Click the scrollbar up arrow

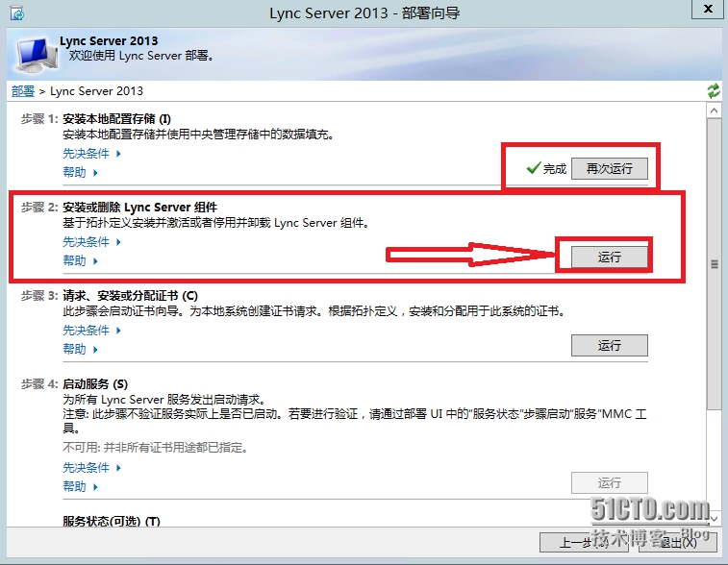pos(714,111)
